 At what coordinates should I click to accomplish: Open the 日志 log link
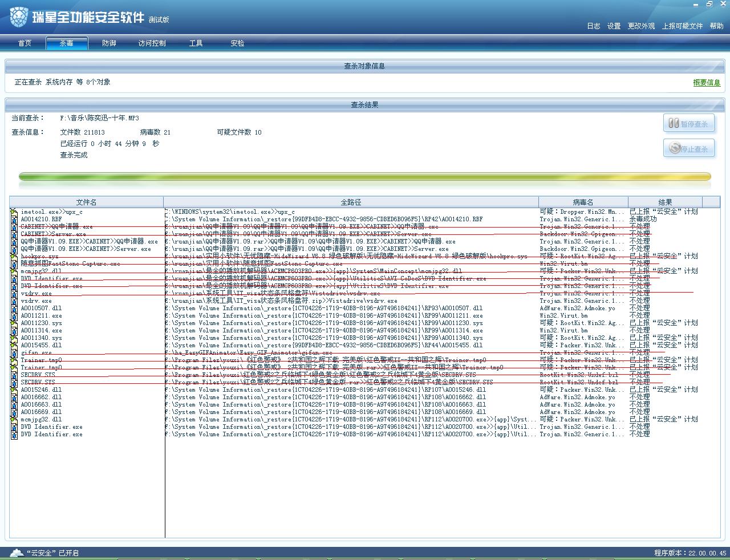point(594,26)
